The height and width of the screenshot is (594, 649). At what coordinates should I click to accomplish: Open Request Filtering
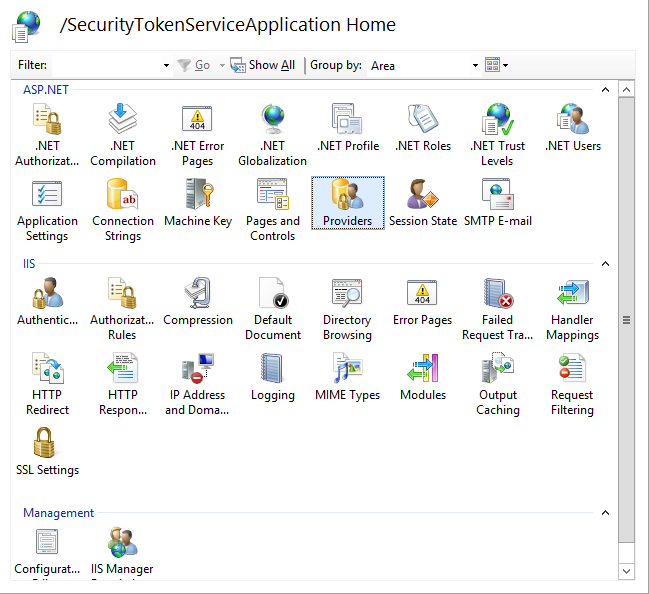[x=572, y=384]
